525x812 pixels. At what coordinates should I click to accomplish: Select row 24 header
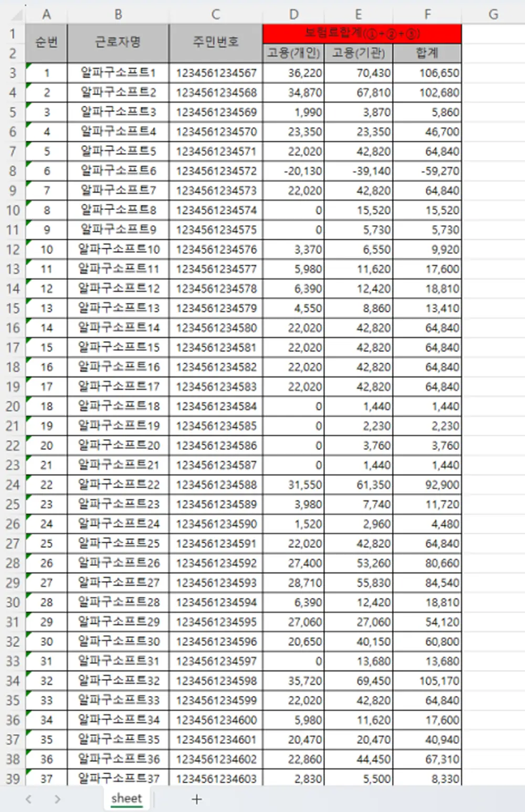pos(13,484)
